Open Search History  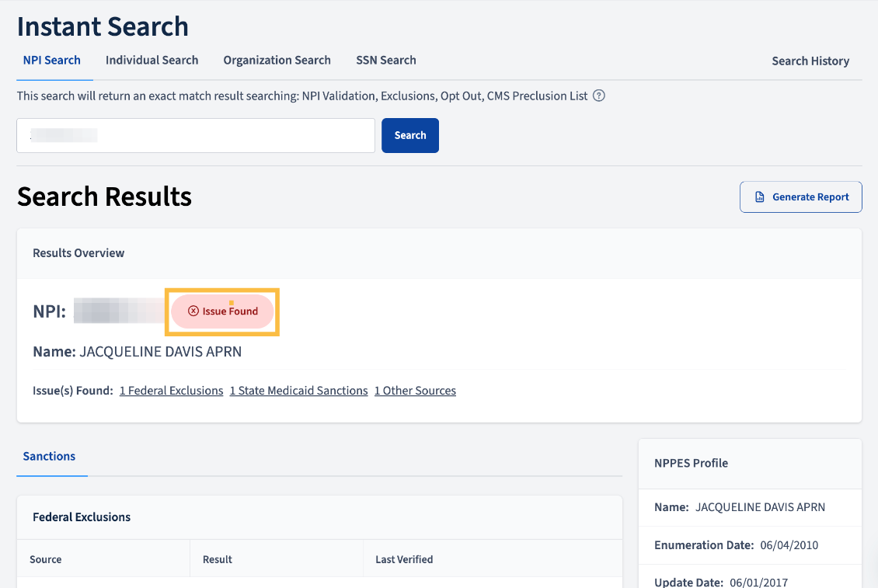[810, 61]
